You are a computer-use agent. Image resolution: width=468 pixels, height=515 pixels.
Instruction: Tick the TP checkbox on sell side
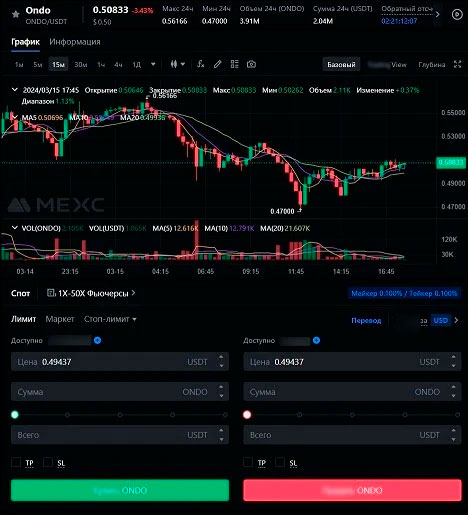(248, 462)
